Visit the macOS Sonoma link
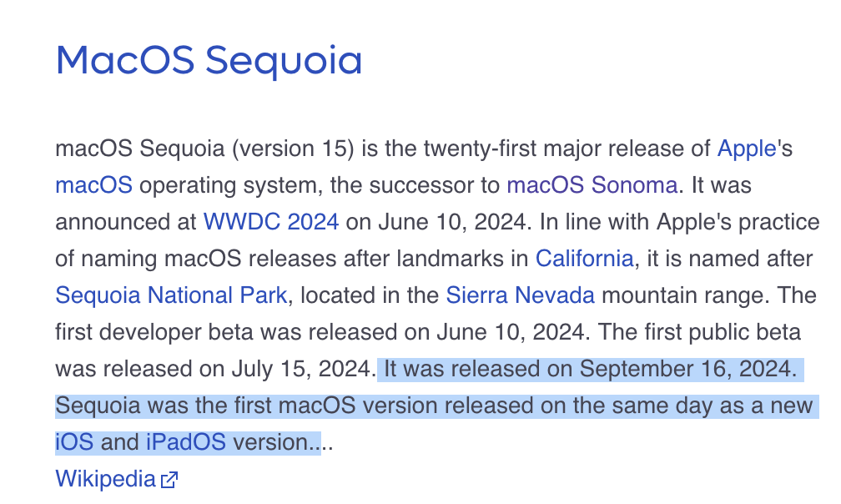 click(x=592, y=185)
